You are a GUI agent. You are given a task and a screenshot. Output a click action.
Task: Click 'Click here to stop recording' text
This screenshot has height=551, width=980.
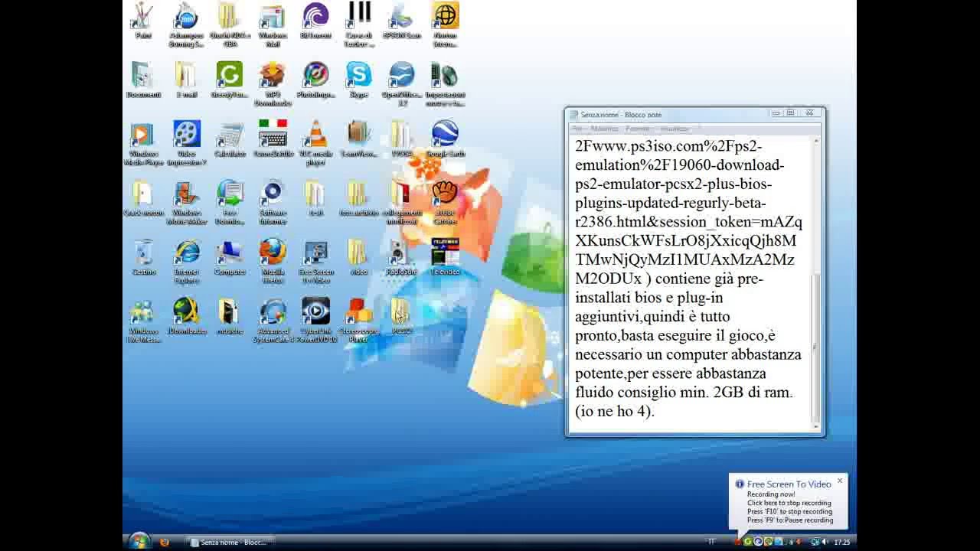click(x=789, y=503)
